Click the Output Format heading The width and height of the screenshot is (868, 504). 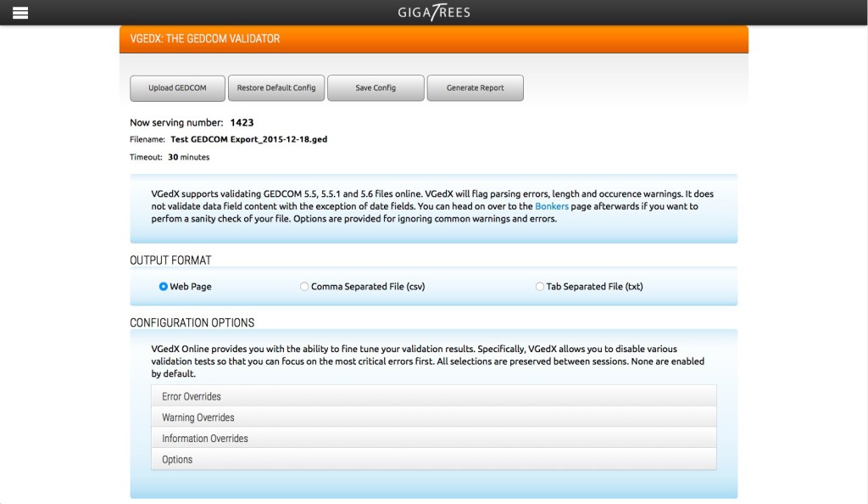coord(170,260)
